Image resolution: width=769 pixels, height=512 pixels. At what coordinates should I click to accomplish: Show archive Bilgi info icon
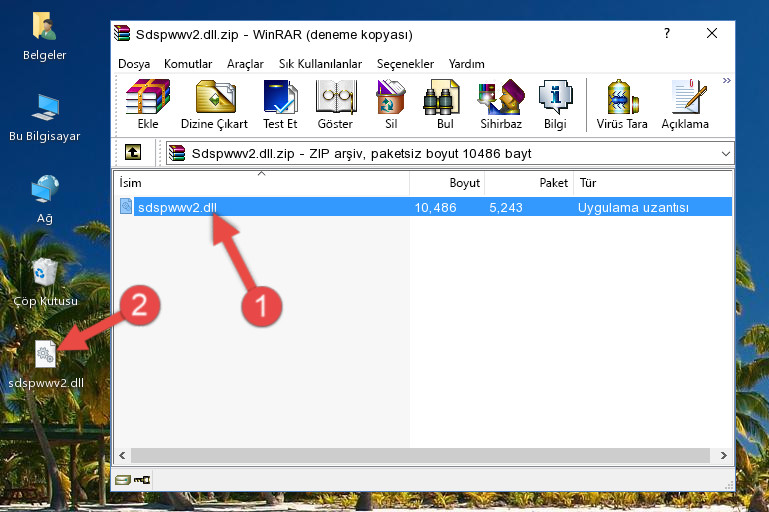tap(555, 104)
